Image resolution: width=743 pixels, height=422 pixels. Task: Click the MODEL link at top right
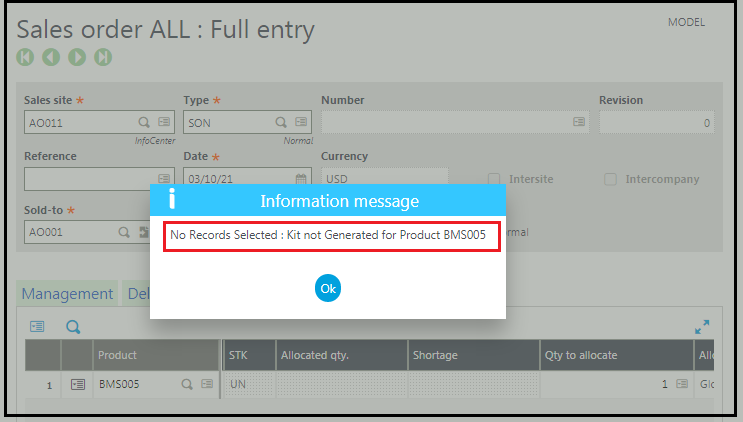coord(686,22)
